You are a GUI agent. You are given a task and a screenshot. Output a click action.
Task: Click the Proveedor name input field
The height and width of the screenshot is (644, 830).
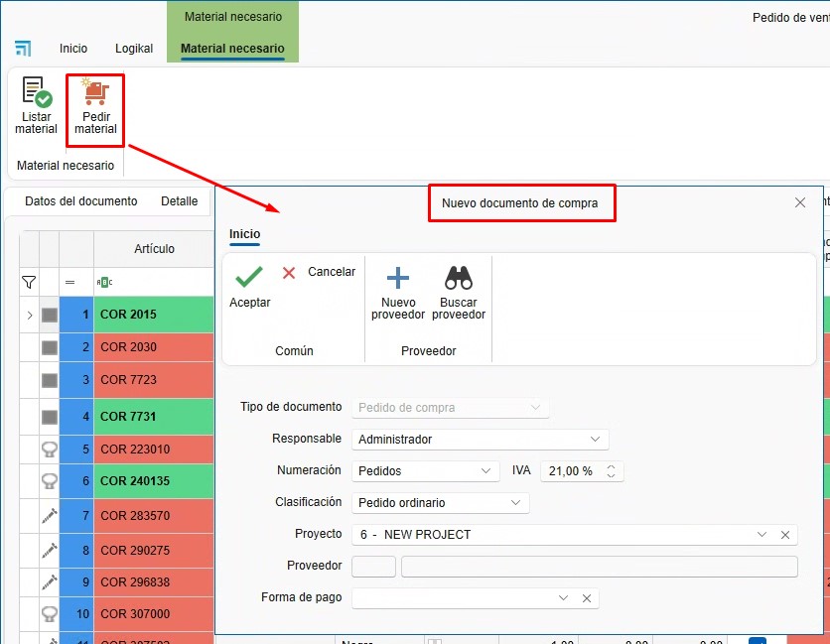(600, 567)
